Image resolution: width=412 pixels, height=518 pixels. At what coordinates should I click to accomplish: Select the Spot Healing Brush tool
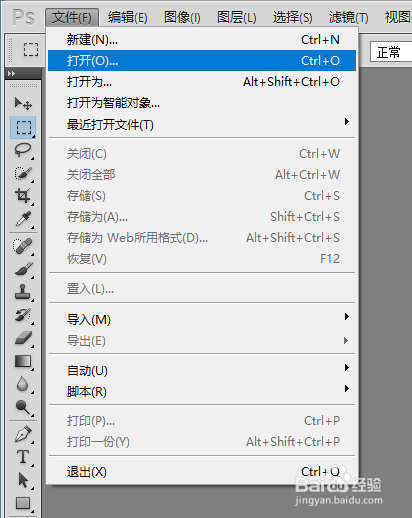pyautogui.click(x=23, y=246)
